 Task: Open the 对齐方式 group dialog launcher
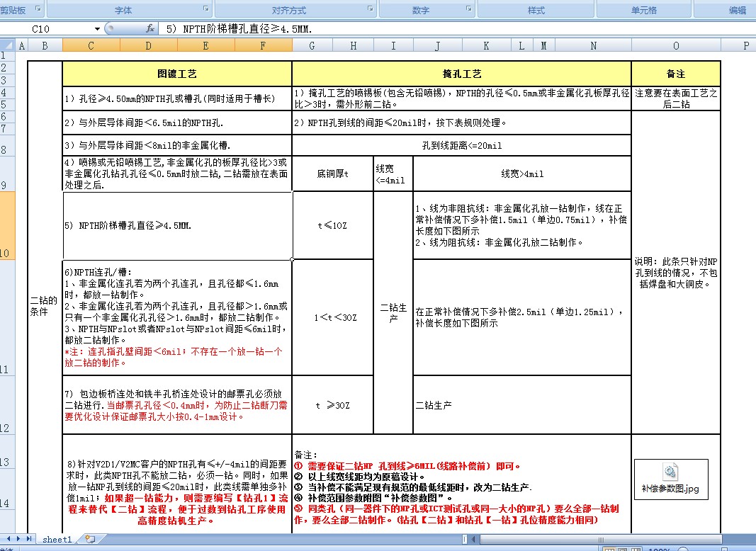pyautogui.click(x=371, y=8)
